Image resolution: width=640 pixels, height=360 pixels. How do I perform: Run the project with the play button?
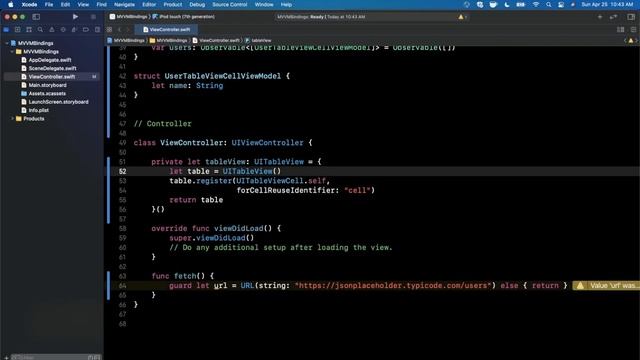click(75, 17)
